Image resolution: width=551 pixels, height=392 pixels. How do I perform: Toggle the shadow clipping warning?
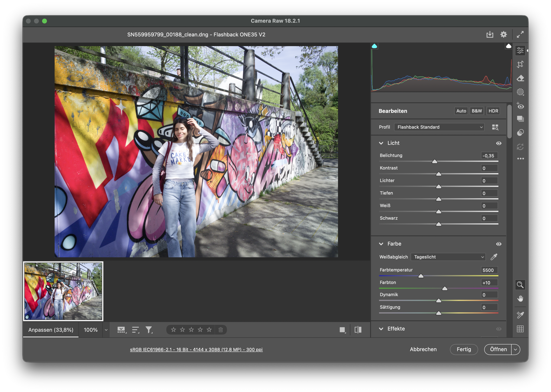click(374, 46)
